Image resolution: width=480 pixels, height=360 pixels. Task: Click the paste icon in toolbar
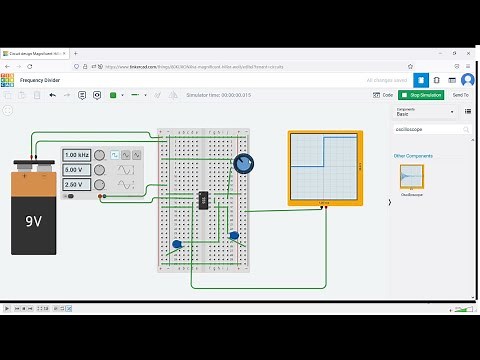pyautogui.click(x=22, y=95)
